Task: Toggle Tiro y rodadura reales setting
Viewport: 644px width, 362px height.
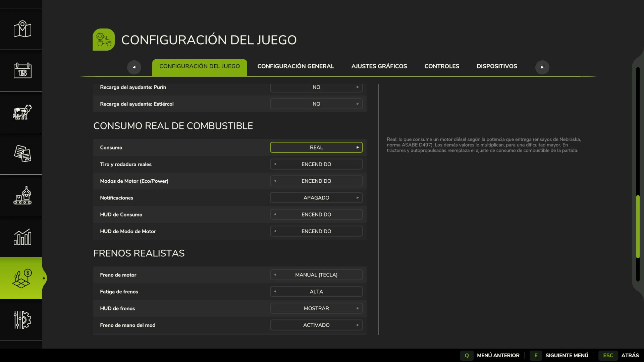Action: (x=316, y=164)
